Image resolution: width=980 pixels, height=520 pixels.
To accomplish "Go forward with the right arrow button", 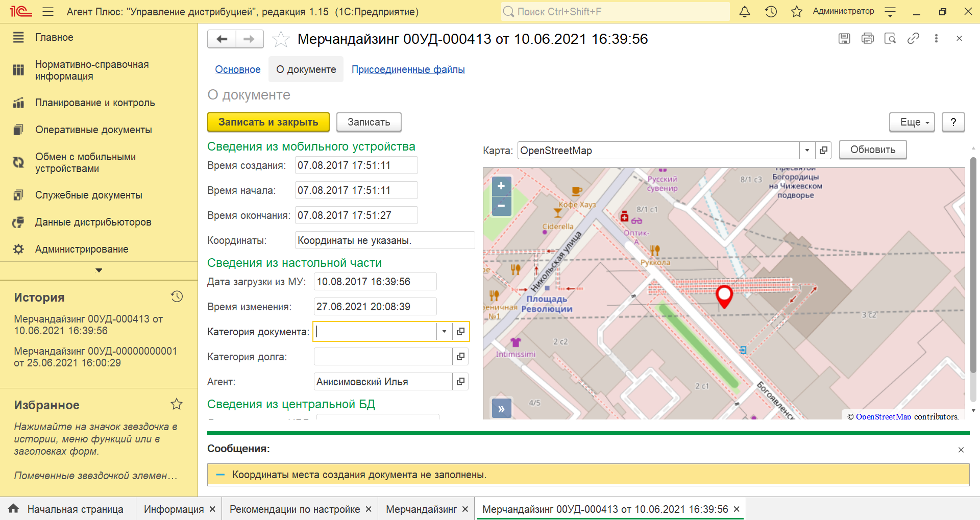I will click(249, 39).
